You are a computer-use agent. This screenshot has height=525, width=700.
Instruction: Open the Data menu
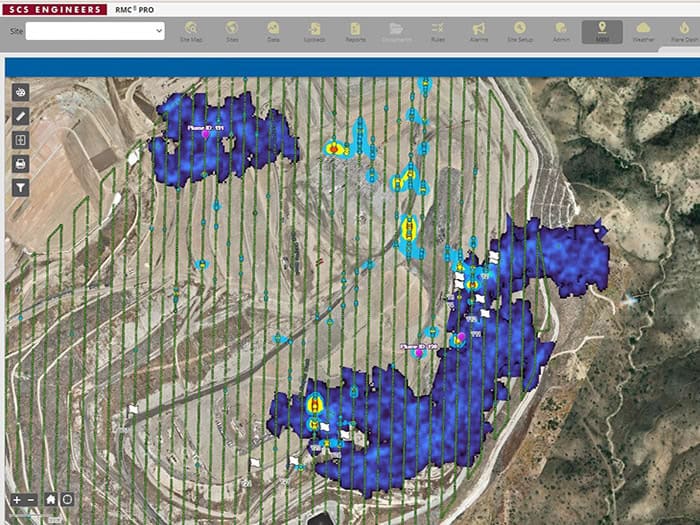273,32
